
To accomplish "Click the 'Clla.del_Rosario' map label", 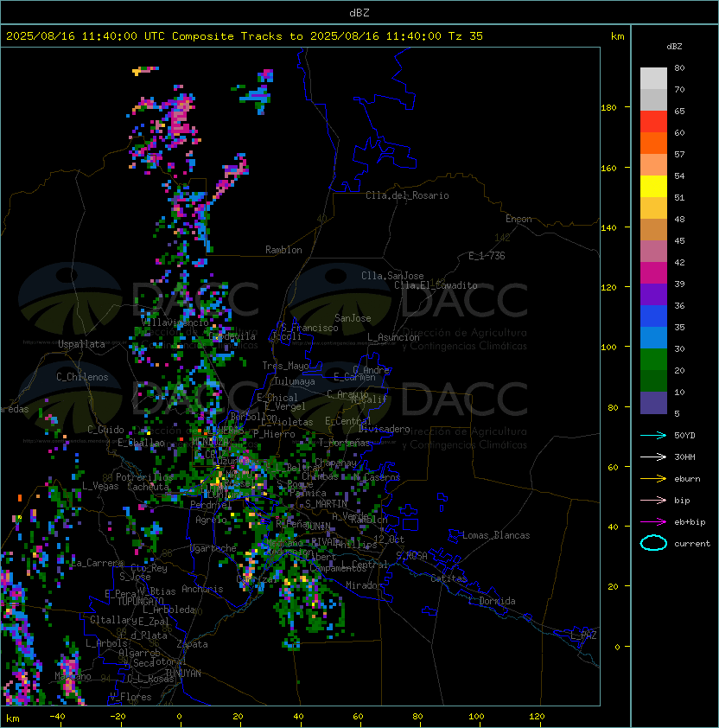I will pyautogui.click(x=407, y=195).
